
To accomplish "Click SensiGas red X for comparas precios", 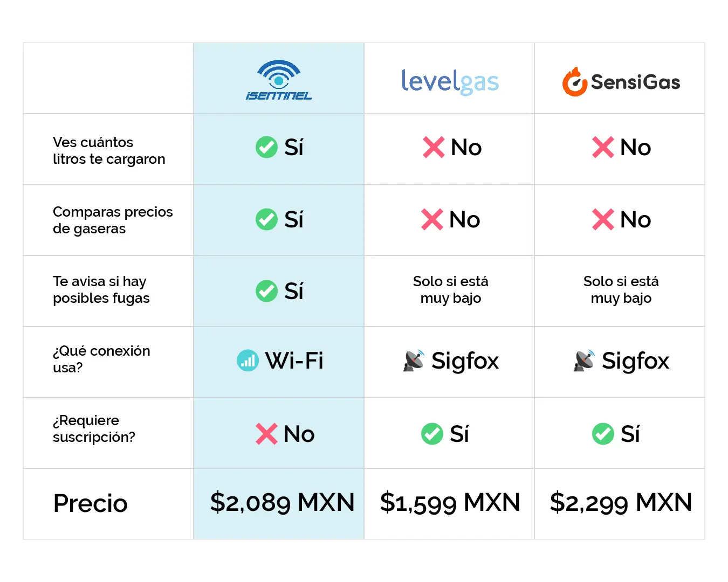I will 603,219.
